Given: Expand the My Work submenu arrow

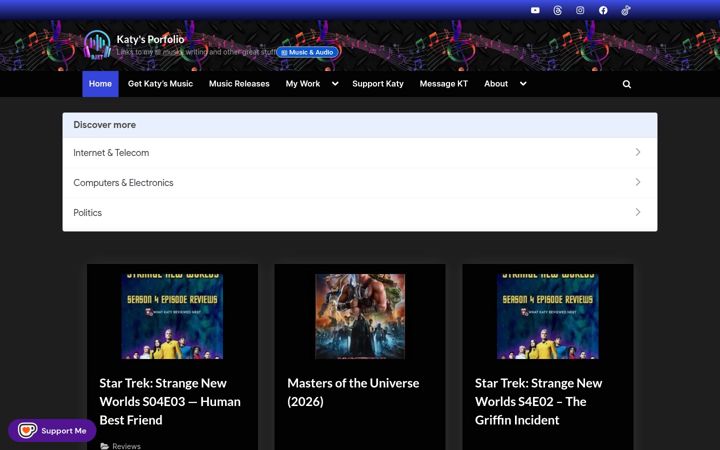Looking at the screenshot, I should (335, 84).
